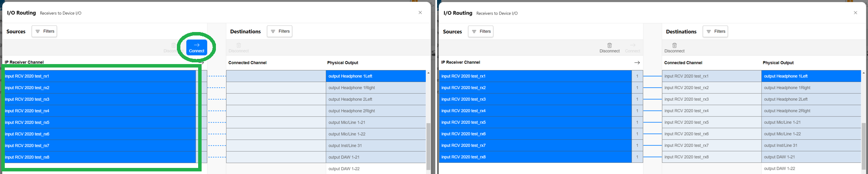Select output Mic/Line 1-22 in left window

pyautogui.click(x=375, y=134)
